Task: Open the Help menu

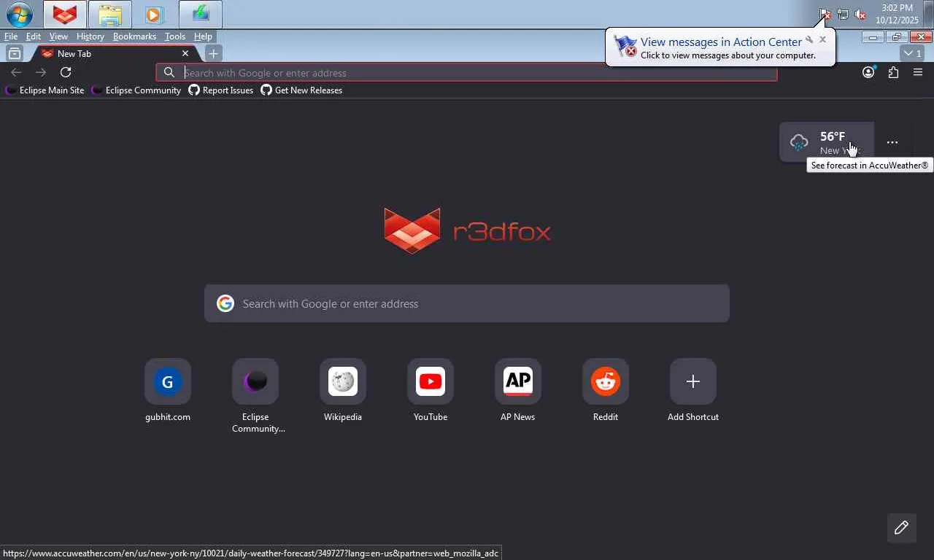Action: tap(203, 36)
